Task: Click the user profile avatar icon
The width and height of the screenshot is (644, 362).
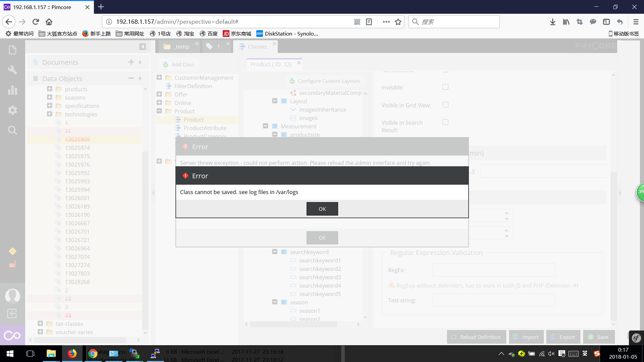Action: pos(12,296)
